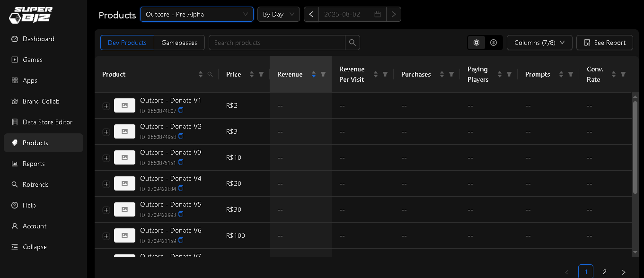Go to page 2 of the product list
The image size is (644, 278).
pyautogui.click(x=604, y=271)
